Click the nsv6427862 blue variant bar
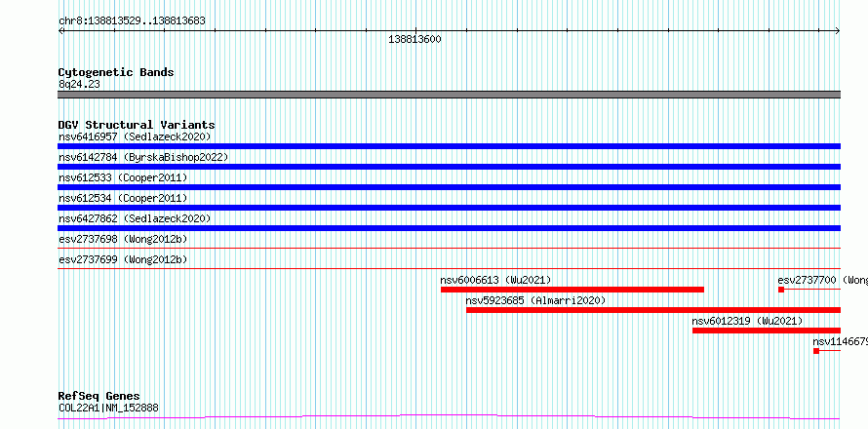The image size is (868, 429). click(449, 228)
